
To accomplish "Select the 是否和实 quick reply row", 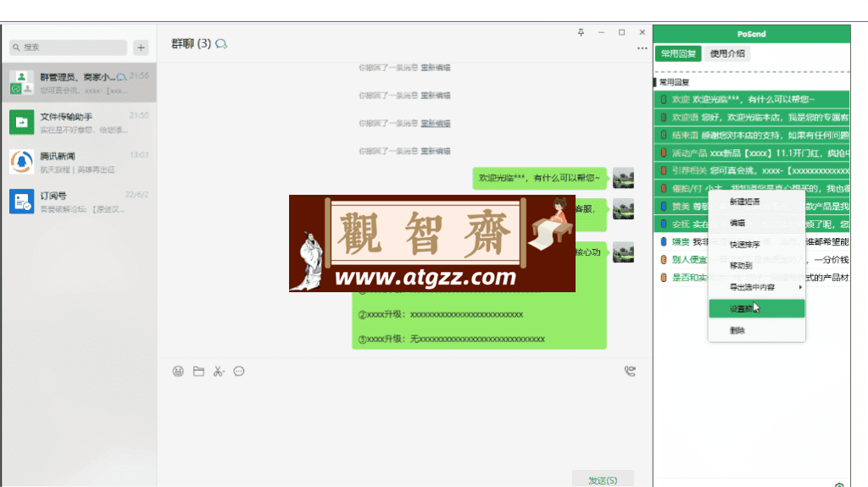I will point(753,277).
